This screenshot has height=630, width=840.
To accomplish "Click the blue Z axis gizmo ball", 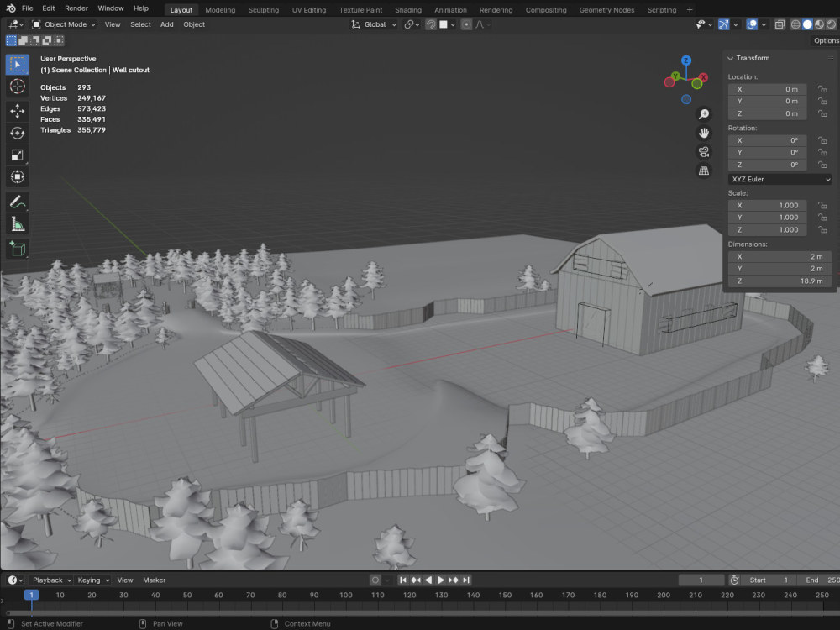I will tap(685, 60).
